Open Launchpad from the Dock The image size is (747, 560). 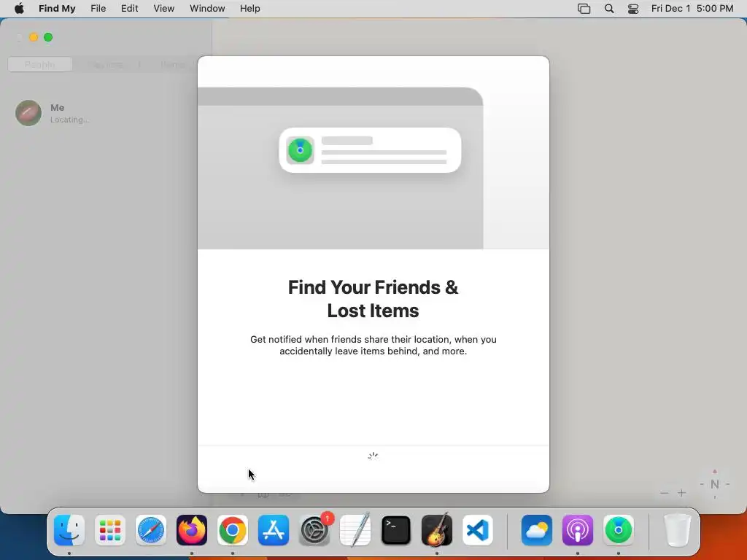pos(110,530)
